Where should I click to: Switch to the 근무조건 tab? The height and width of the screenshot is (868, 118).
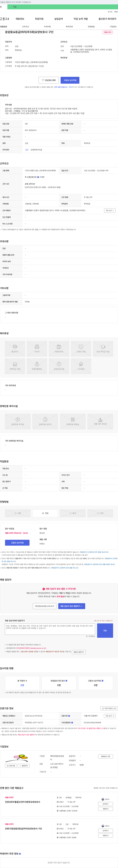[x=25, y=27]
